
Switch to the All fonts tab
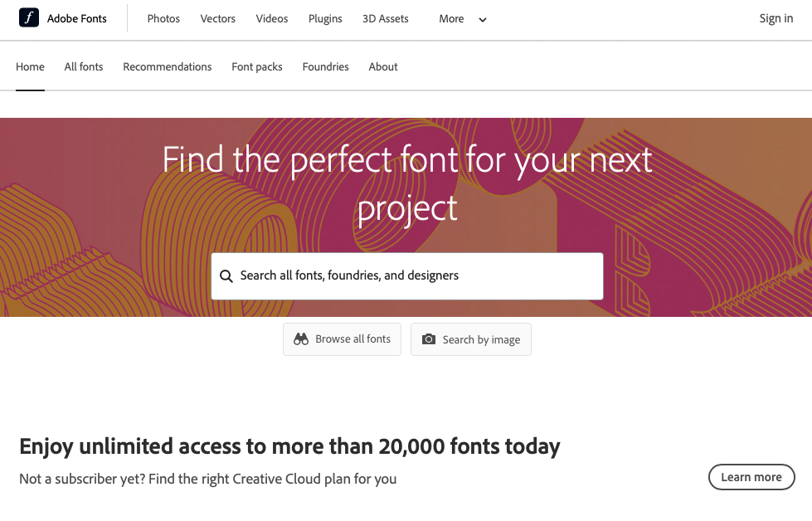84,67
